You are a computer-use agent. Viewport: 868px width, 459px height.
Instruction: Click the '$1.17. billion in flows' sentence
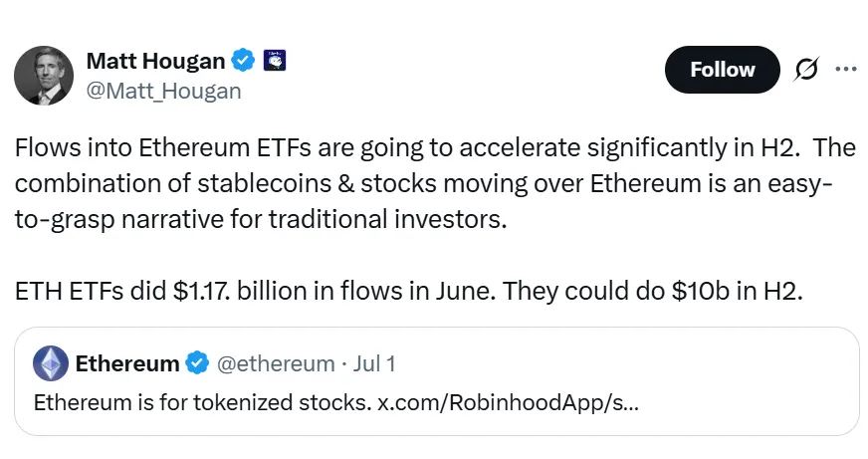point(255,291)
